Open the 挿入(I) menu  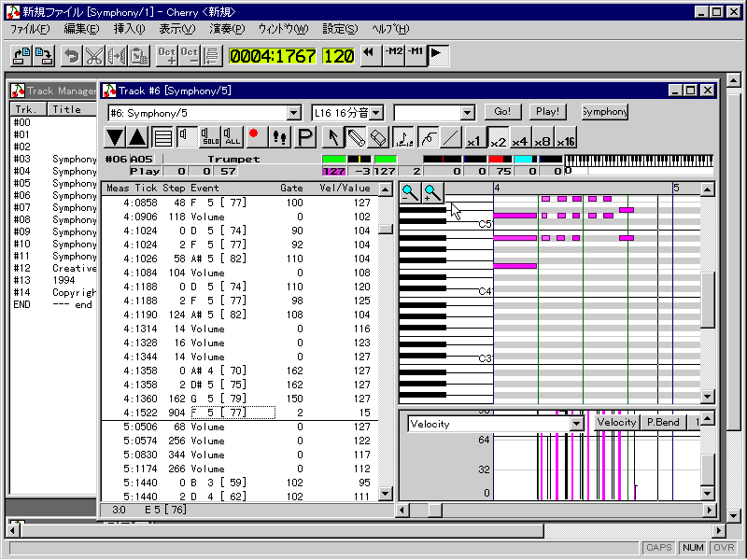(x=129, y=29)
